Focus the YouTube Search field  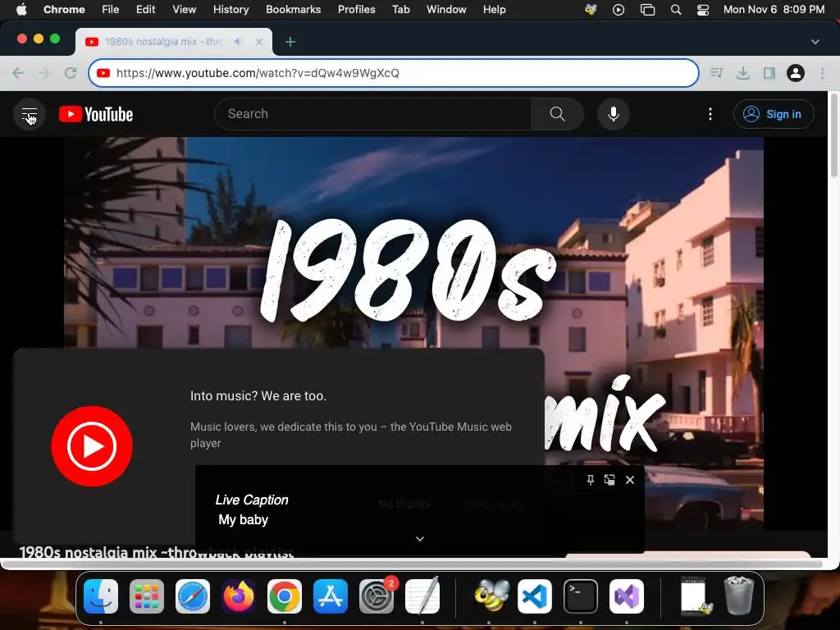(x=373, y=113)
